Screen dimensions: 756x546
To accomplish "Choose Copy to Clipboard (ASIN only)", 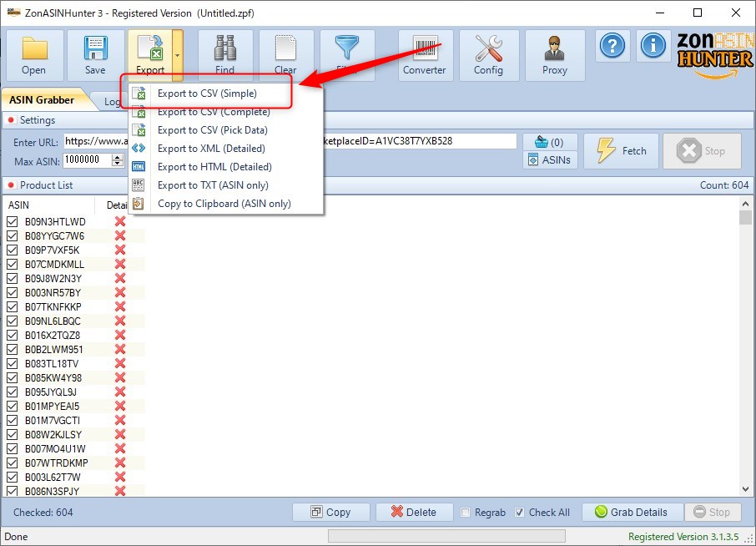I will 225,204.
